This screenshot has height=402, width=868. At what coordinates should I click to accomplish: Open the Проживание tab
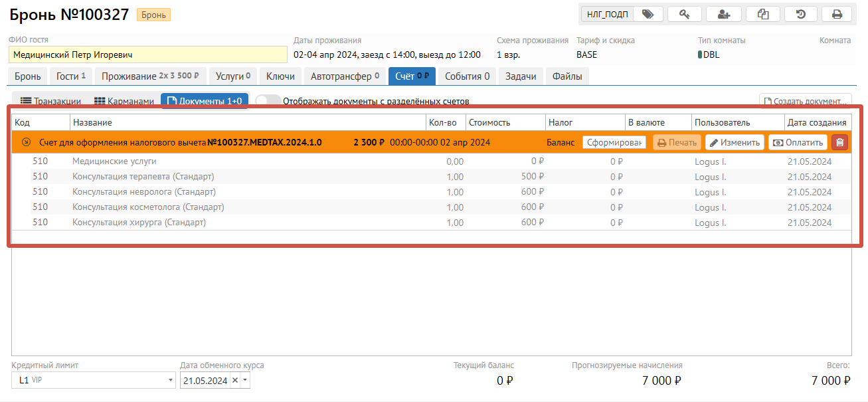[151, 76]
